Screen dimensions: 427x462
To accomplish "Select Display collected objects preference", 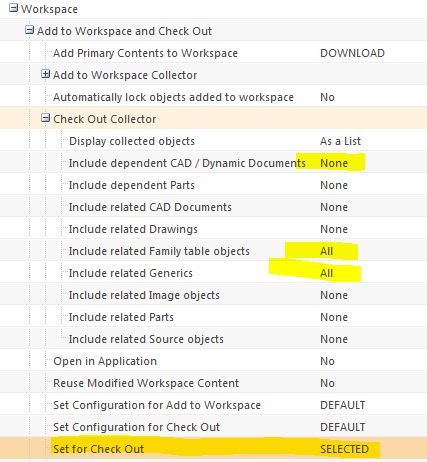I will [213, 141].
